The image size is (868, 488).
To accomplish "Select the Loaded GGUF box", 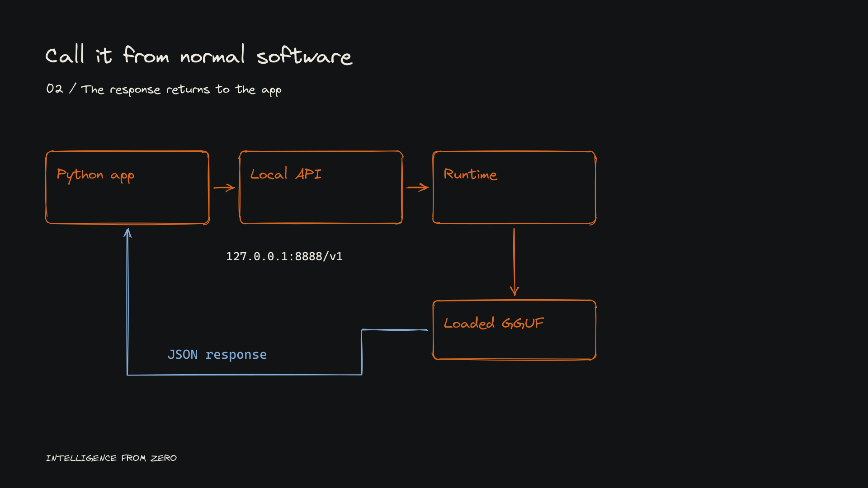I will tap(514, 330).
